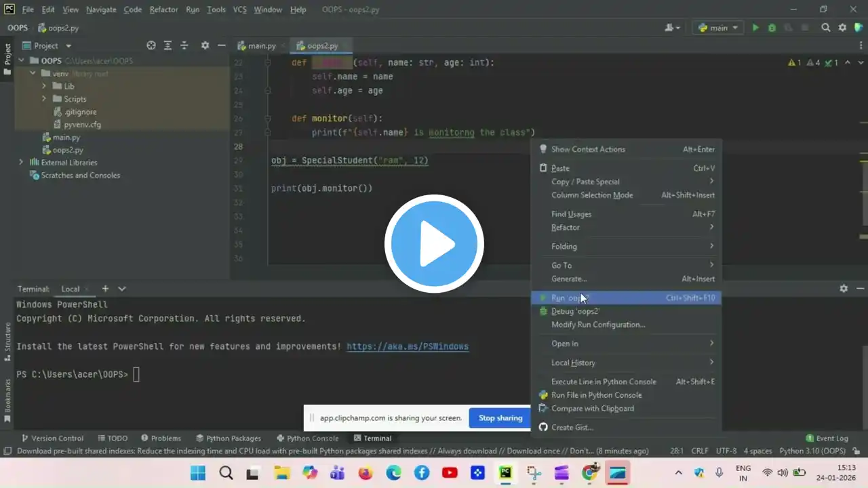Click the locate file target icon in Project panel
The image size is (868, 488).
tap(151, 45)
